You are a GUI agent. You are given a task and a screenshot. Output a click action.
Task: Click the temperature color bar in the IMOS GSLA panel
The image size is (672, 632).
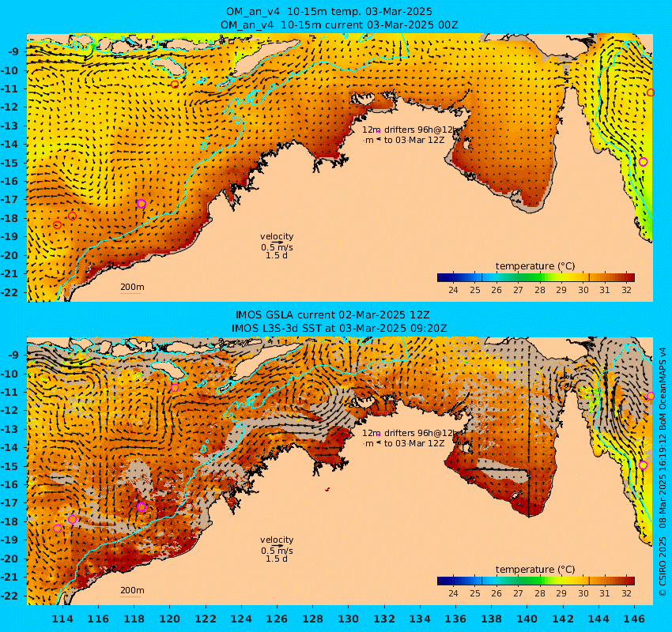tap(536, 581)
